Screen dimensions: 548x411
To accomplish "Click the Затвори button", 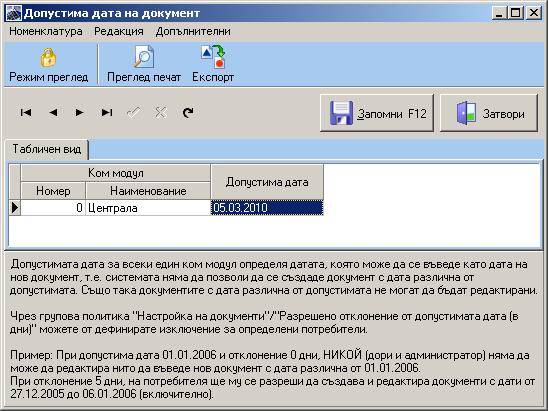I will coord(489,113).
